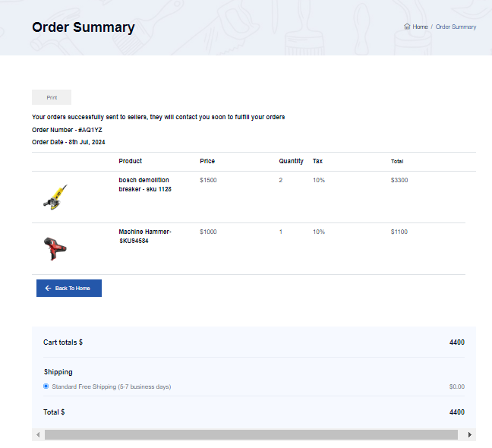492x448 pixels.
Task: Click the Tax column header
Action: click(x=317, y=161)
